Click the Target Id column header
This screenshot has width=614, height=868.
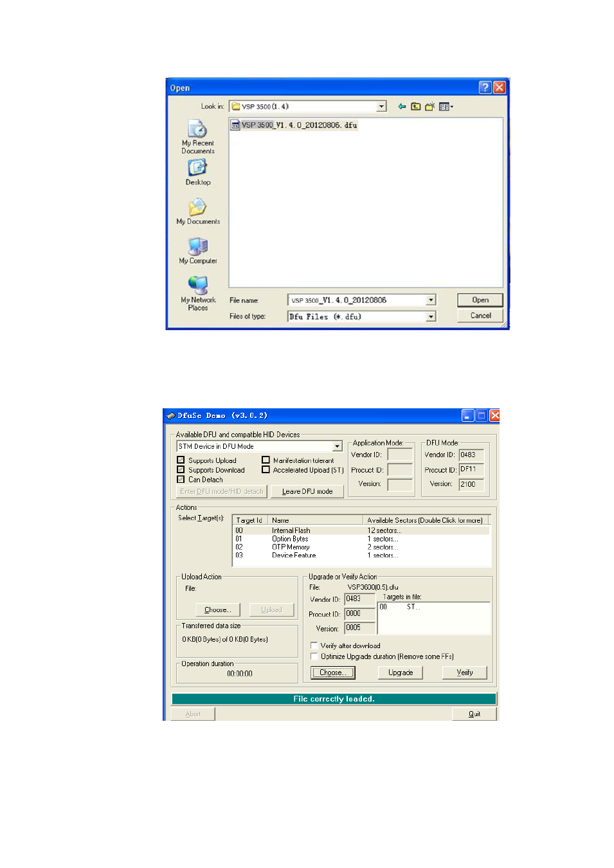click(250, 520)
